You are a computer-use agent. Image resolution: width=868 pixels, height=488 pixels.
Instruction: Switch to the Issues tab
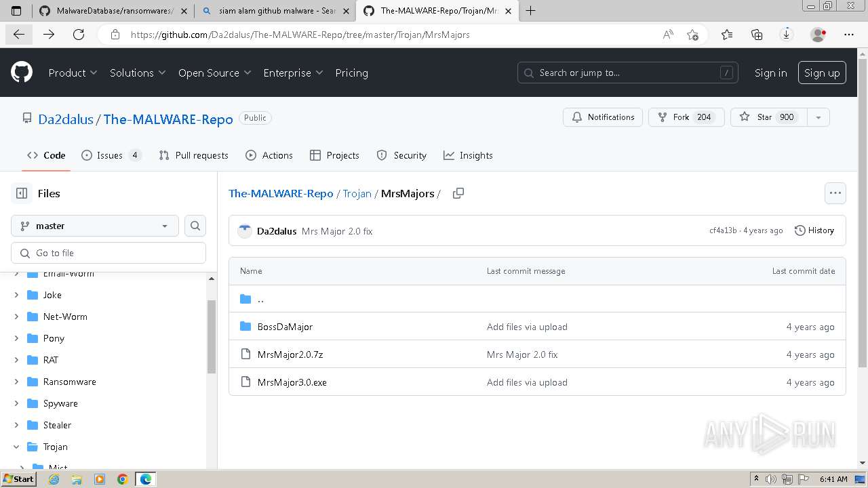click(x=111, y=155)
